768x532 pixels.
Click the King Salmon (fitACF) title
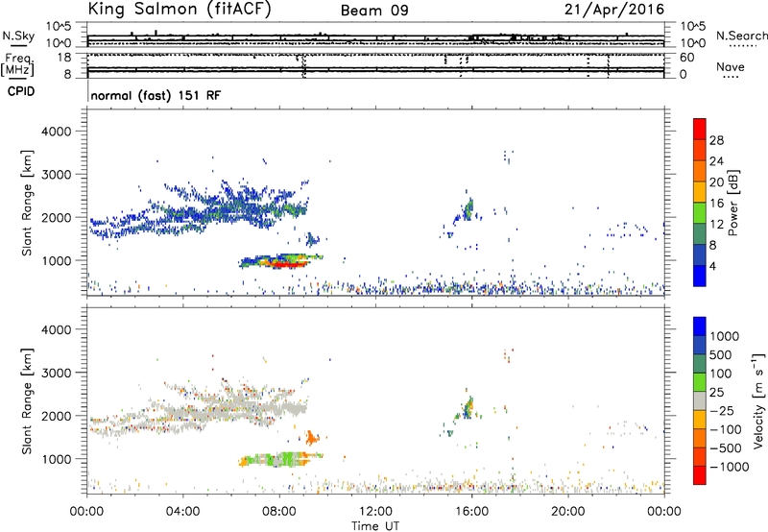(180, 10)
